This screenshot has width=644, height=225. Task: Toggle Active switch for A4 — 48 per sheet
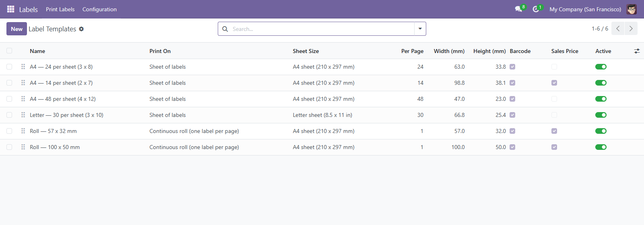(601, 99)
